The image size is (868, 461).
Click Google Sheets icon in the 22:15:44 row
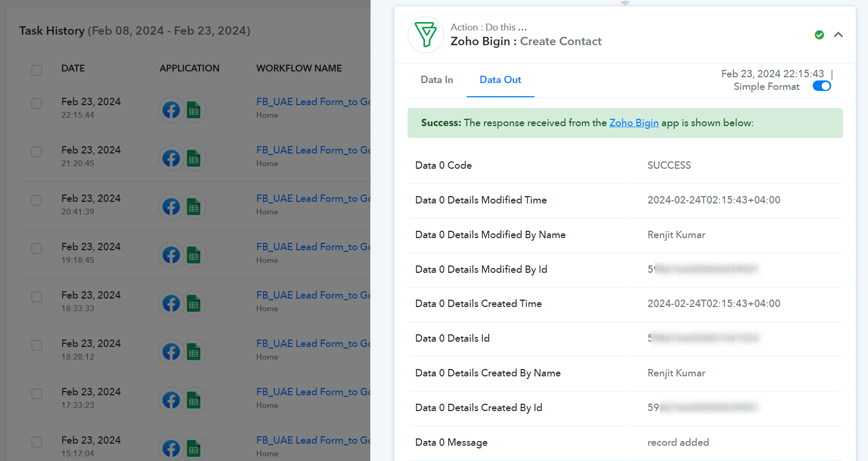click(194, 110)
